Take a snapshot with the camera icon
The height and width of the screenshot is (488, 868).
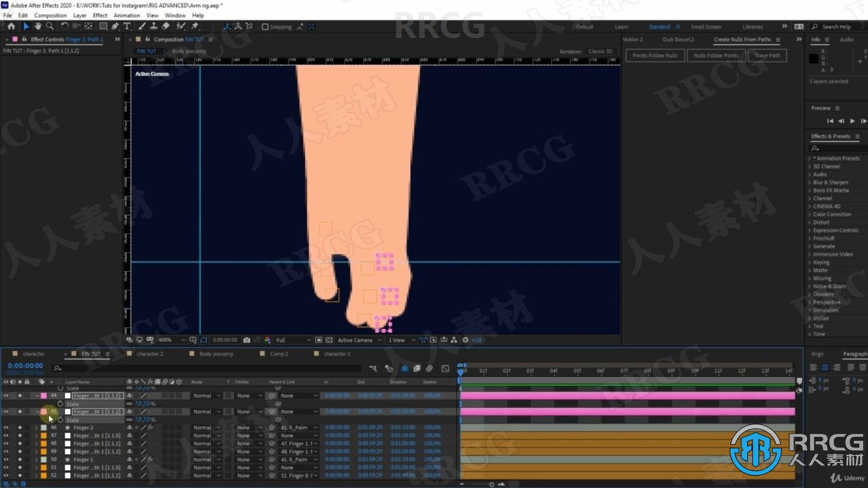pos(246,340)
